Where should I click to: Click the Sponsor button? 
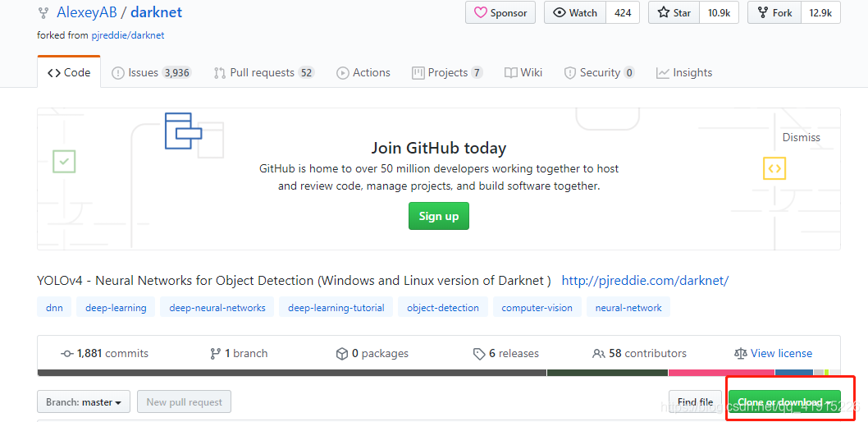(x=500, y=13)
